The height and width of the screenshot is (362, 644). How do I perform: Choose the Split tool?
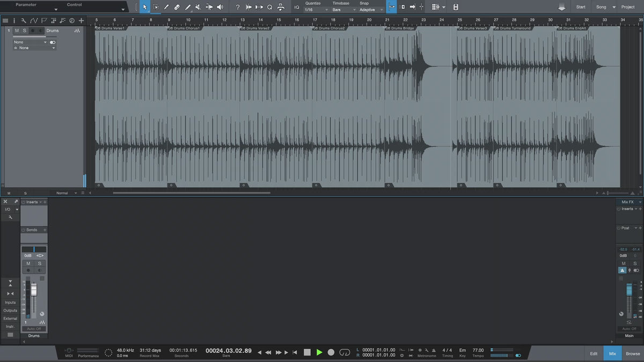[166, 7]
